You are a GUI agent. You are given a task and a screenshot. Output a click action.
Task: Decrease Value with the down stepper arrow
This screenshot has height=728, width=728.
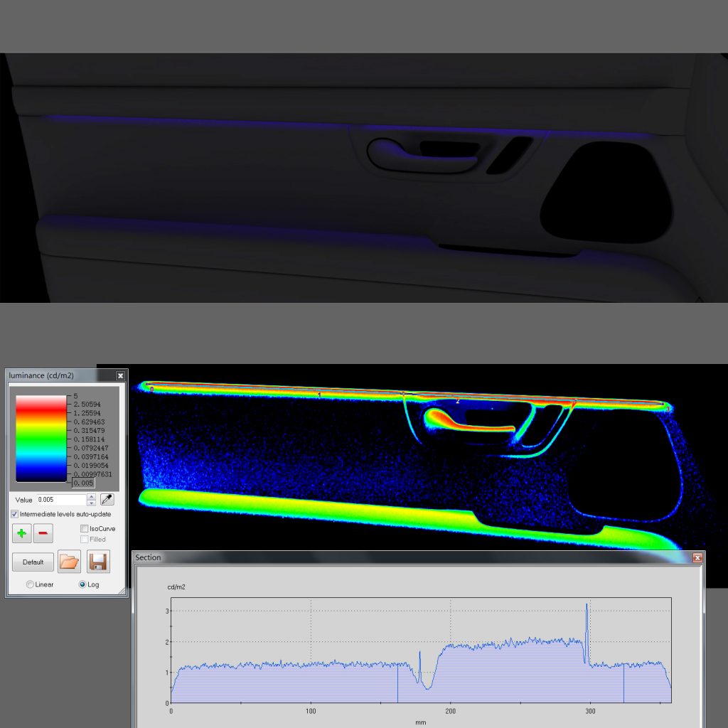[x=91, y=503]
